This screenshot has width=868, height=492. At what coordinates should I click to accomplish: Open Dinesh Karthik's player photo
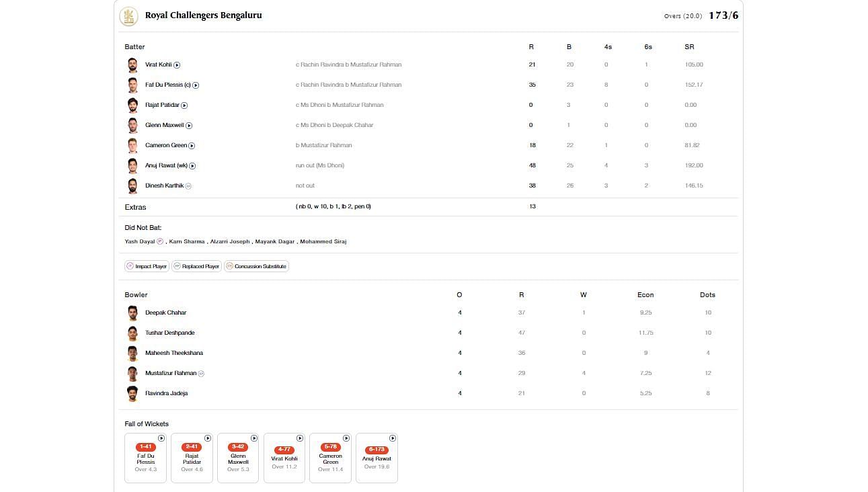(x=132, y=186)
